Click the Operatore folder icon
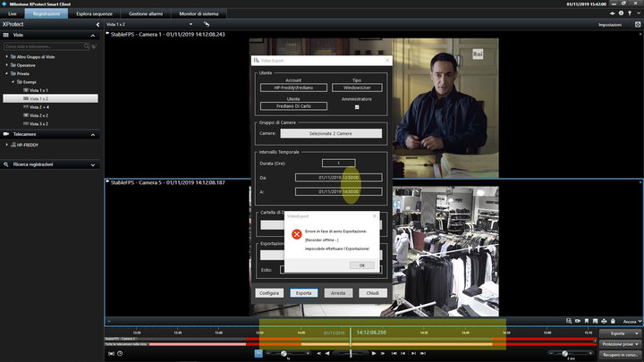This screenshot has width=644, height=362. tap(14, 65)
